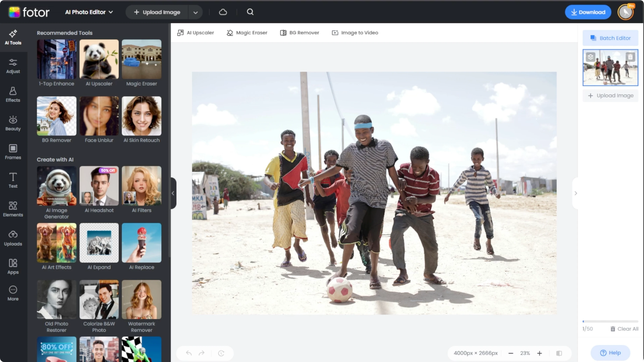
Task: Open the Effects panel
Action: [x=13, y=95]
